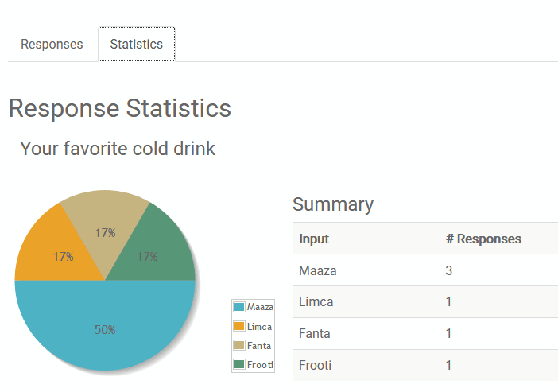Image resolution: width=558 pixels, height=392 pixels.
Task: Click the Input column header
Action: [314, 239]
